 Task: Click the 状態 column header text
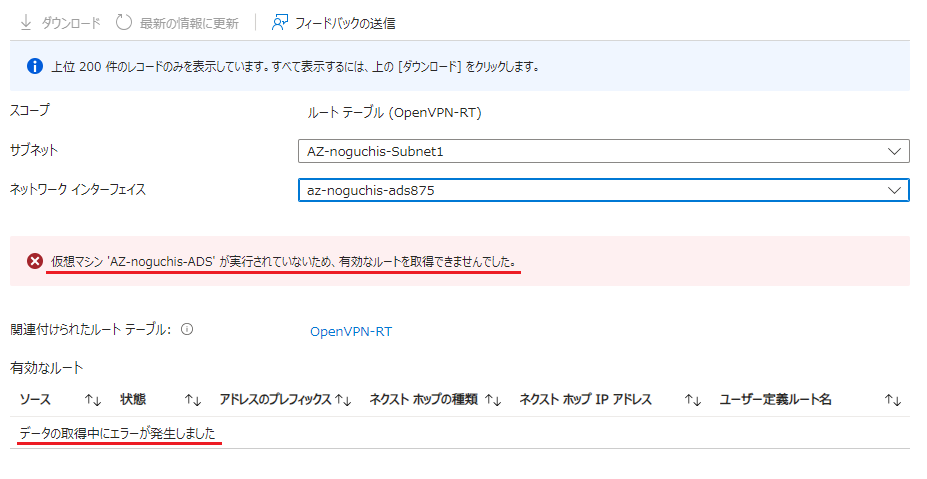click(x=133, y=399)
